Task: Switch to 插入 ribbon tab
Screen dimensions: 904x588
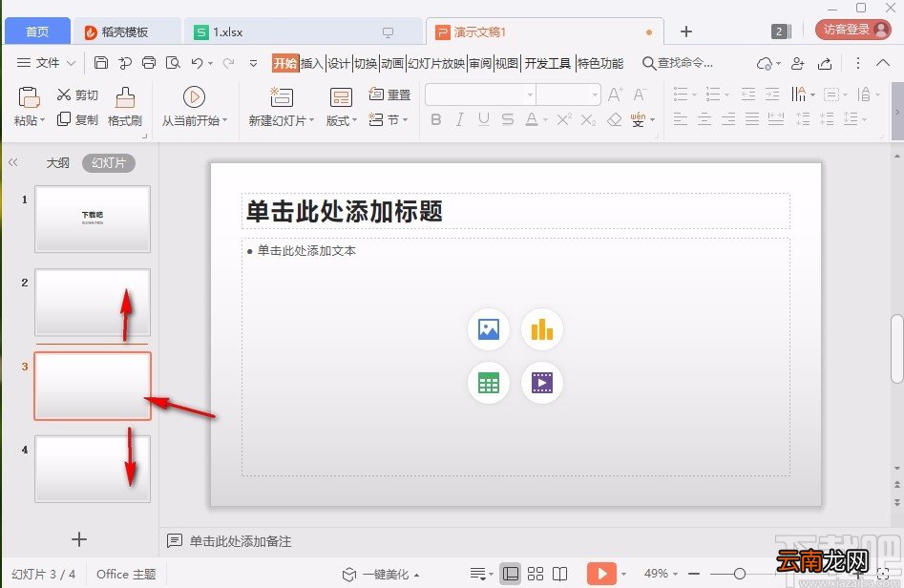Action: (x=312, y=63)
